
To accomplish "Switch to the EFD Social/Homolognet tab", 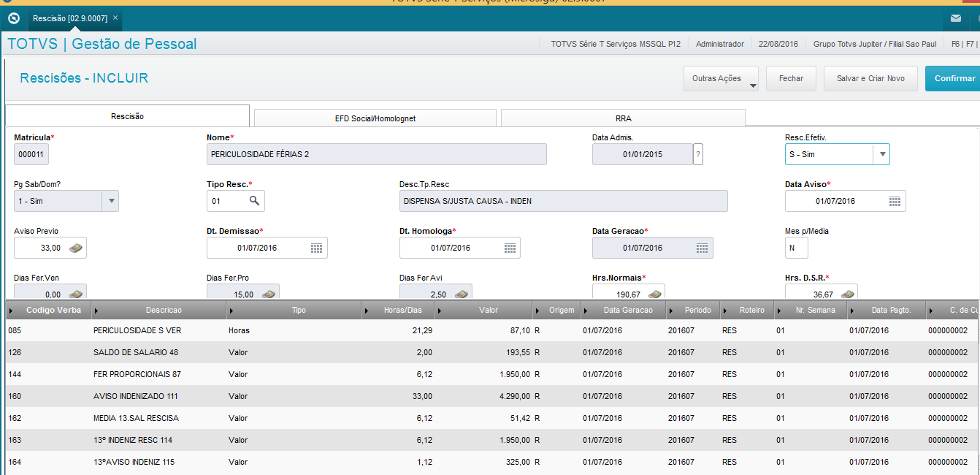I will coord(375,118).
